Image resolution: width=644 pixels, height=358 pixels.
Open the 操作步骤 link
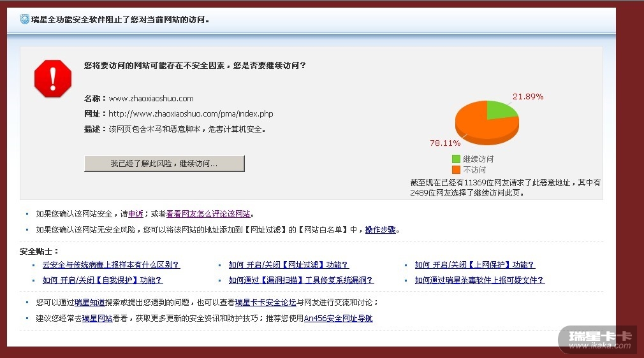[380, 230]
